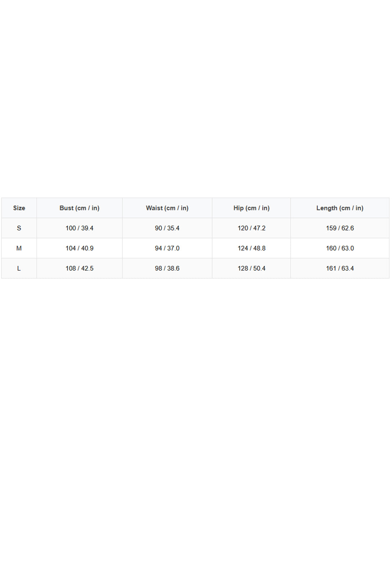Click bust value 108 / 42.5
The image size is (392, 588).
click(x=80, y=268)
